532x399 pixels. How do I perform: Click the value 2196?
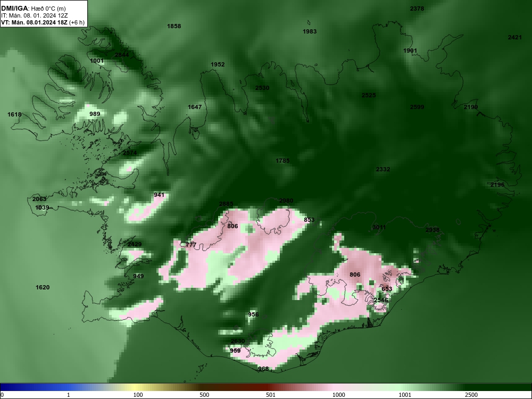498,185
